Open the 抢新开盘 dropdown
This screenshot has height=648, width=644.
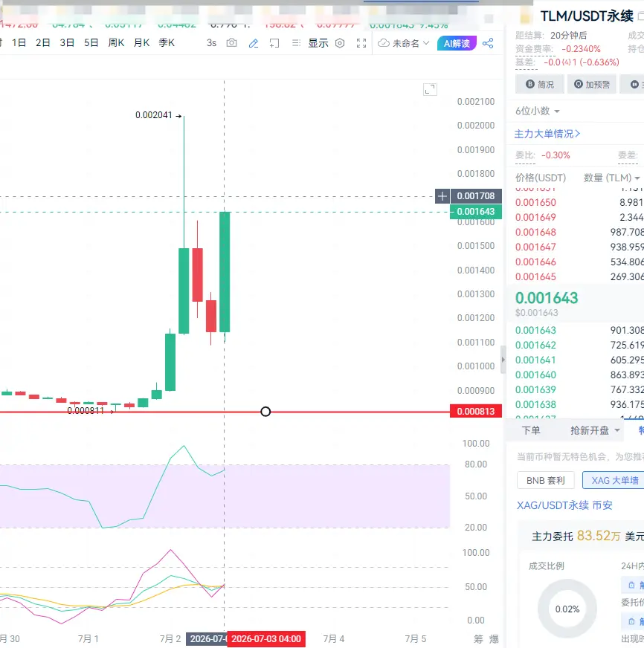(595, 430)
